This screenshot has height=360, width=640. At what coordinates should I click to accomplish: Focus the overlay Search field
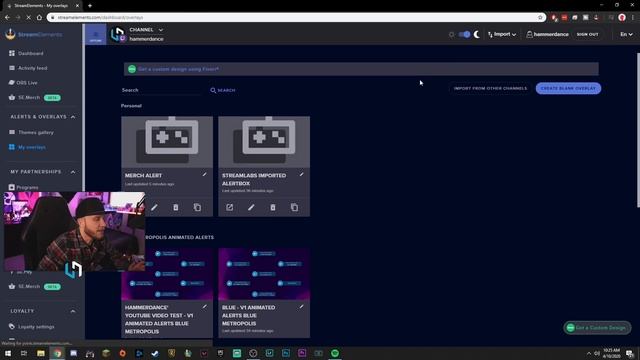tap(161, 90)
